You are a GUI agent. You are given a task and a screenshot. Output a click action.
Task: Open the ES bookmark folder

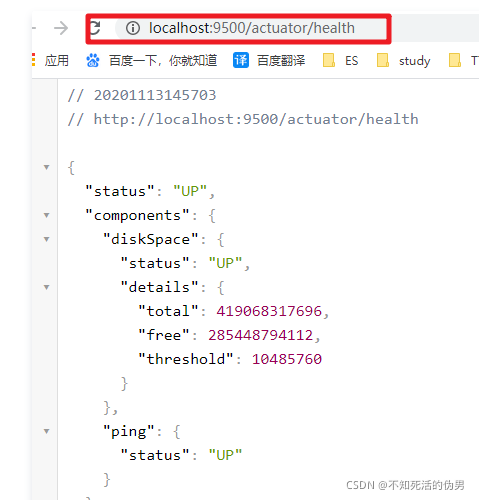coord(341,61)
